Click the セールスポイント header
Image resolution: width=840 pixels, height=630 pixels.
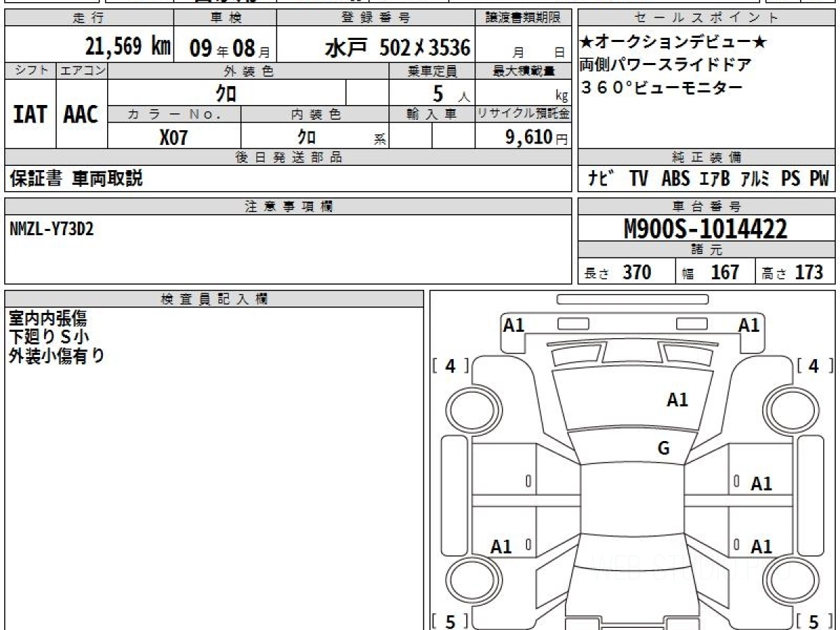(707, 18)
